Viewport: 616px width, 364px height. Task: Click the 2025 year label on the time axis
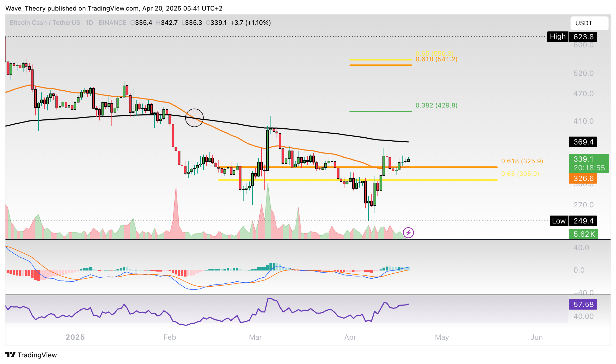click(x=75, y=337)
